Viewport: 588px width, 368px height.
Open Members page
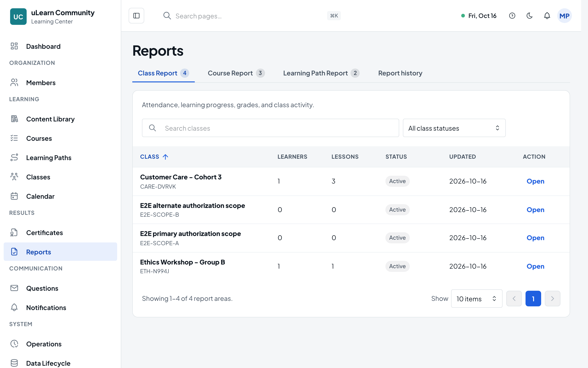[x=60, y=83]
